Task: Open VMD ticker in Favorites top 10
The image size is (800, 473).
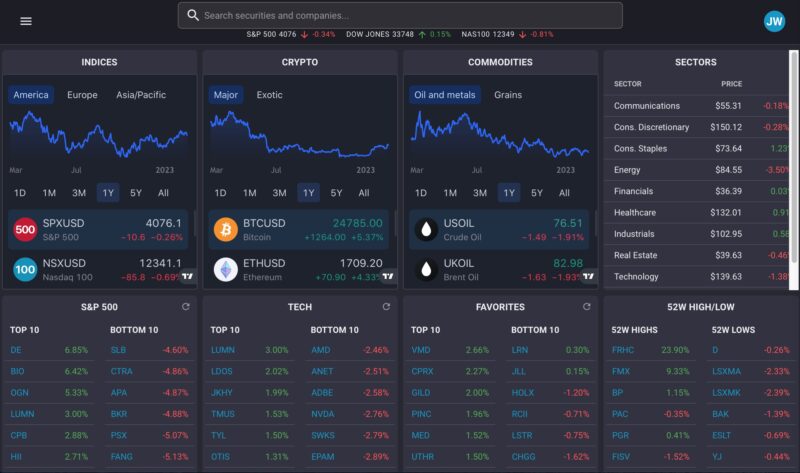Action: click(421, 350)
